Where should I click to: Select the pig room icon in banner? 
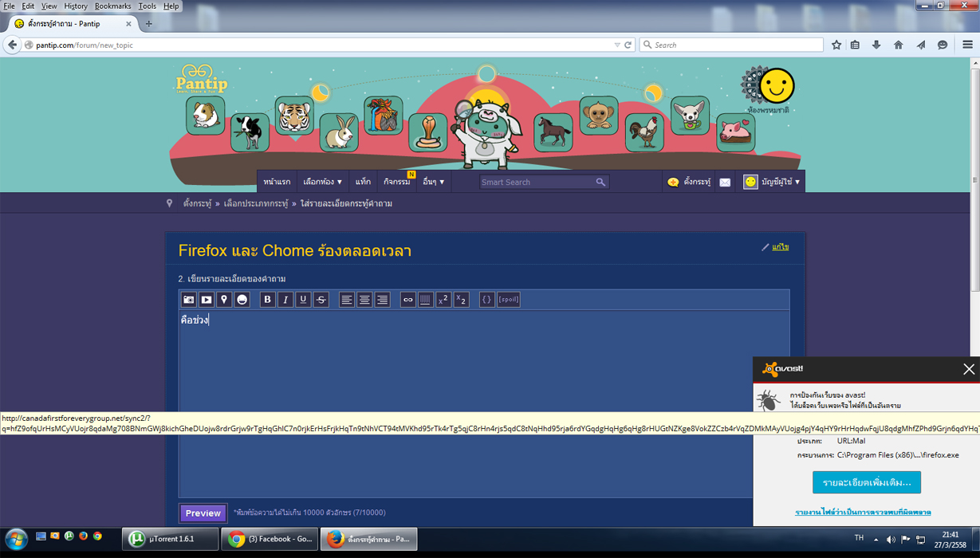tap(735, 132)
